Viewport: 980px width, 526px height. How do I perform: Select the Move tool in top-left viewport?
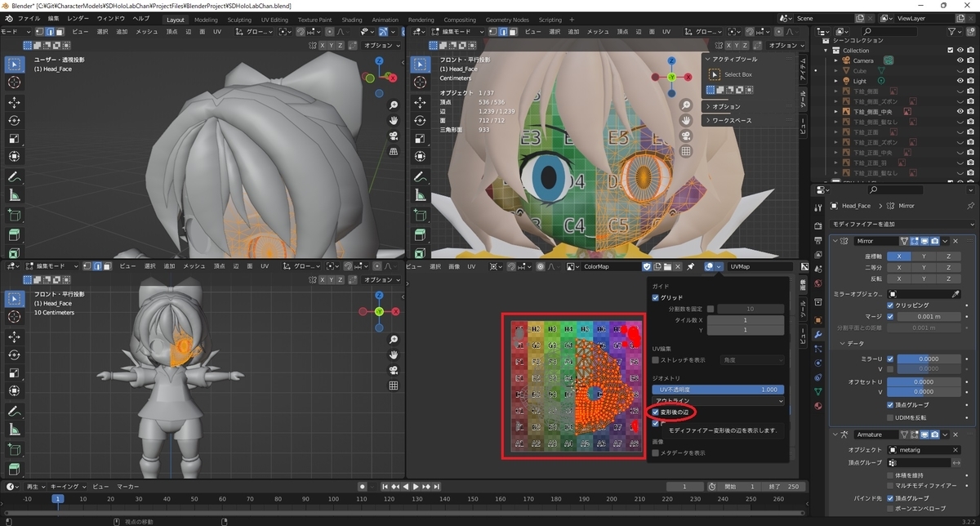point(15,102)
